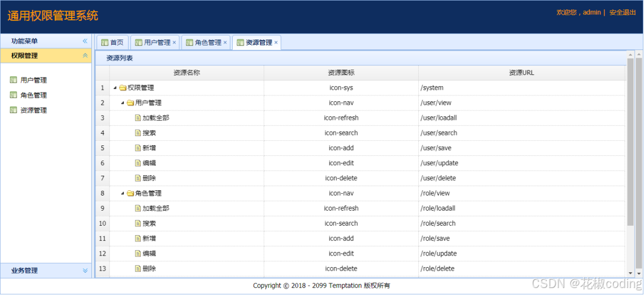The width and height of the screenshot is (644, 295).
Task: Click the 角色管理 tab icon
Action: 189,42
